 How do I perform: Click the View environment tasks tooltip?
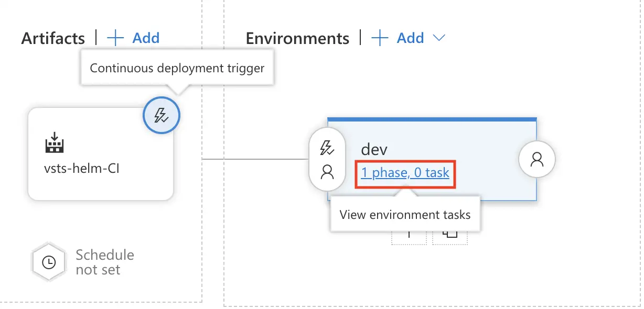[405, 214]
